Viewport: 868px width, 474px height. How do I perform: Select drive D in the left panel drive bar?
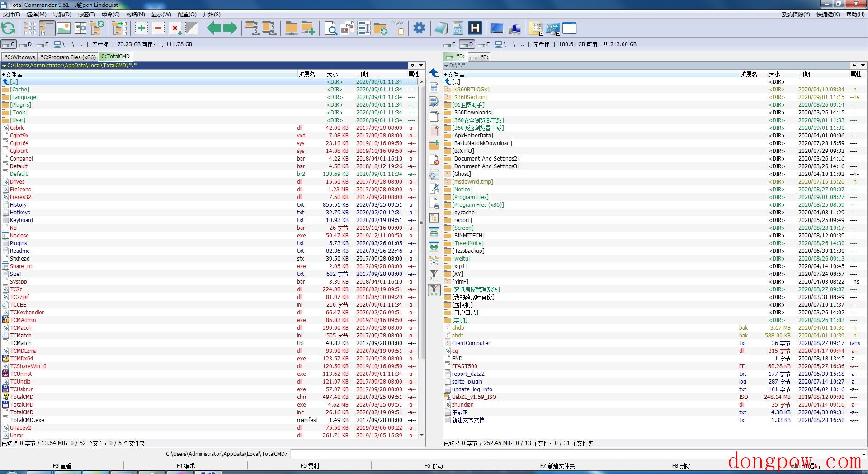(26, 44)
